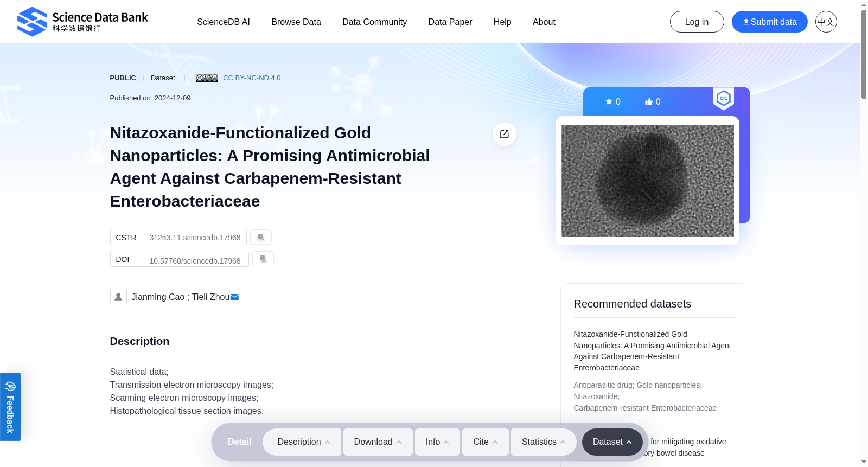
Task: Collapse the Dataset menu
Action: point(612,442)
